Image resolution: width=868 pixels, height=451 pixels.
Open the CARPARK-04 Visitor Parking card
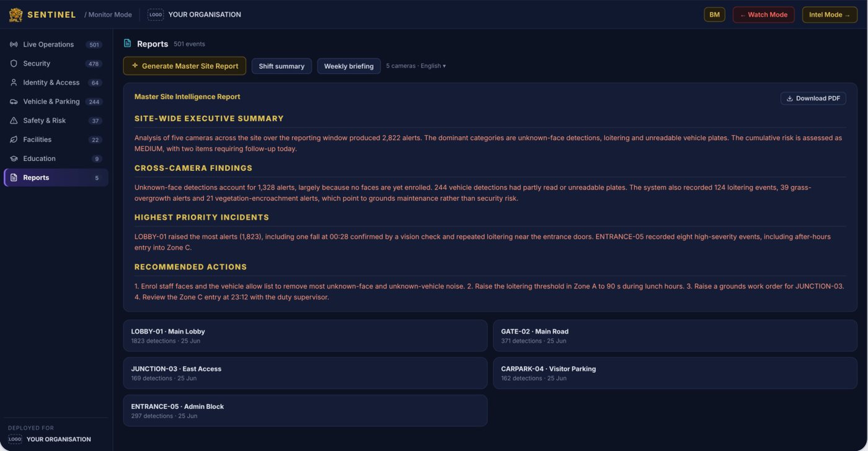click(x=675, y=373)
